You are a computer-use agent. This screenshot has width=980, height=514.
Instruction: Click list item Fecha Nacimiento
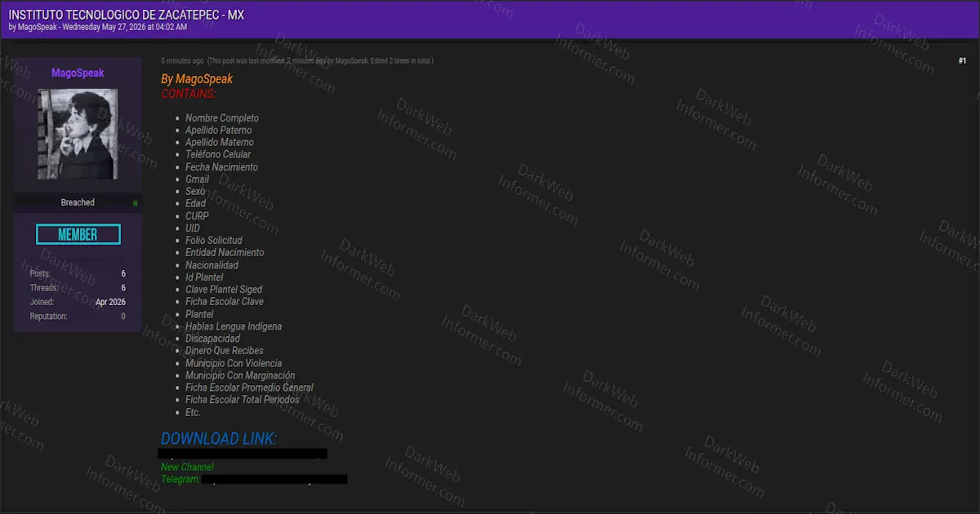click(x=221, y=167)
